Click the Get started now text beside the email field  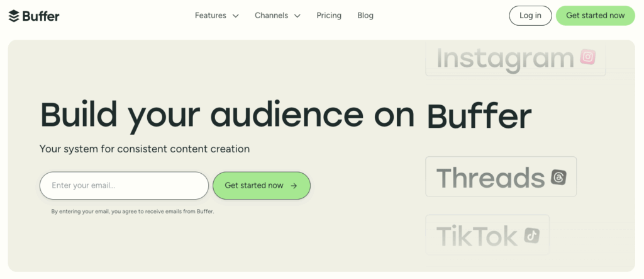click(254, 186)
